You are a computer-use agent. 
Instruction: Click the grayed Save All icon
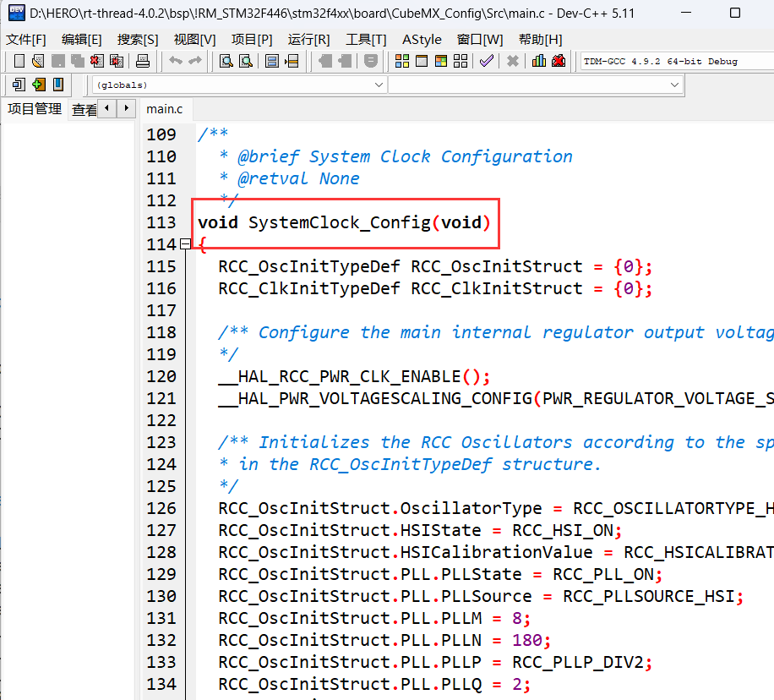click(x=78, y=61)
